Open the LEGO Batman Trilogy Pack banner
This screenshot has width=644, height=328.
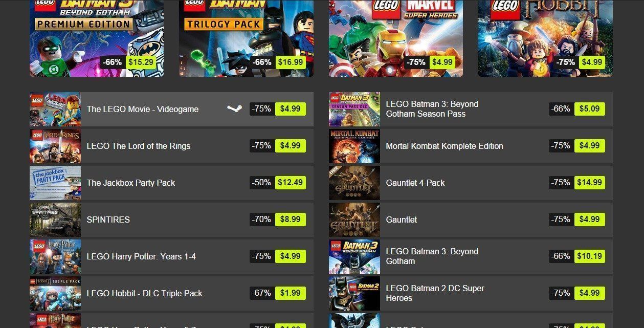[x=246, y=38]
